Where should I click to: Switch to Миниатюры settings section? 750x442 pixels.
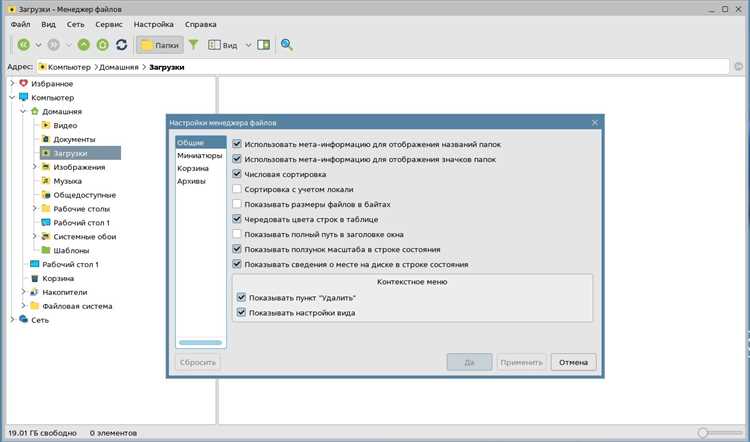pyautogui.click(x=200, y=155)
